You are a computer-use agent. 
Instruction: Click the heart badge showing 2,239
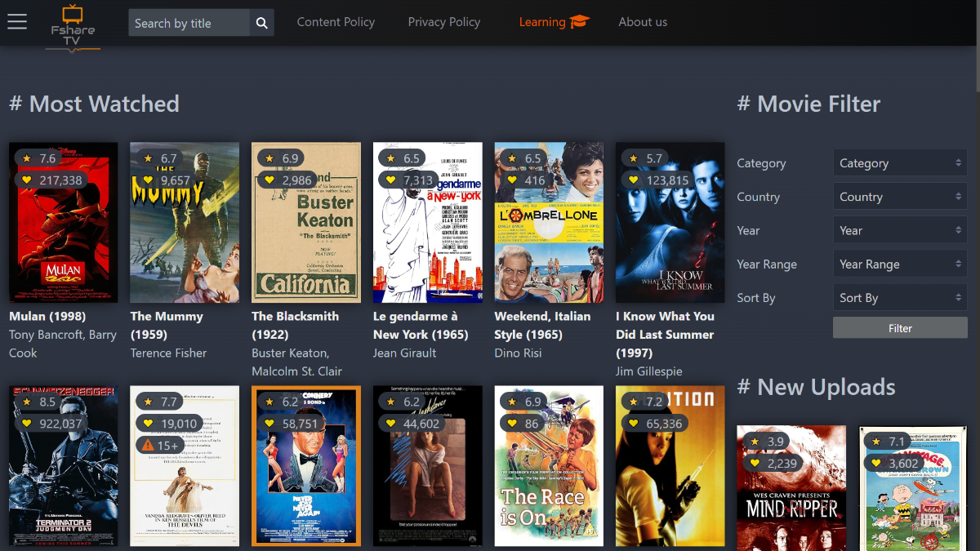(x=773, y=464)
